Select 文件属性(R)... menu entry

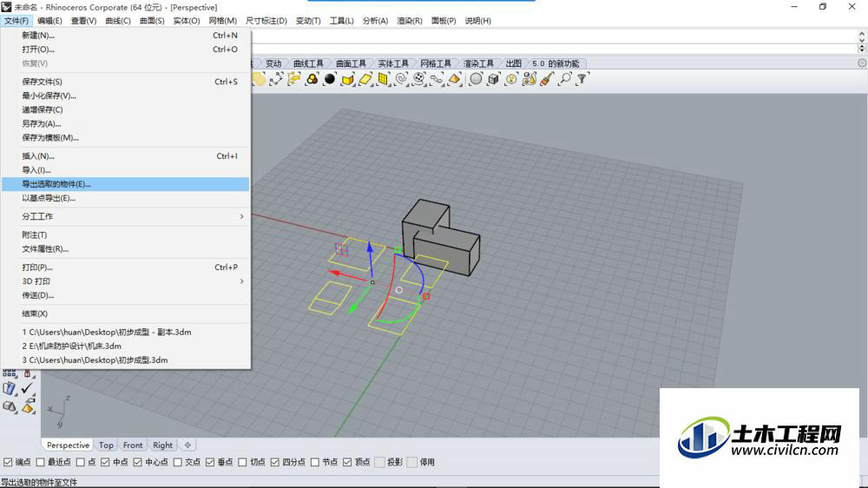[x=126, y=248]
